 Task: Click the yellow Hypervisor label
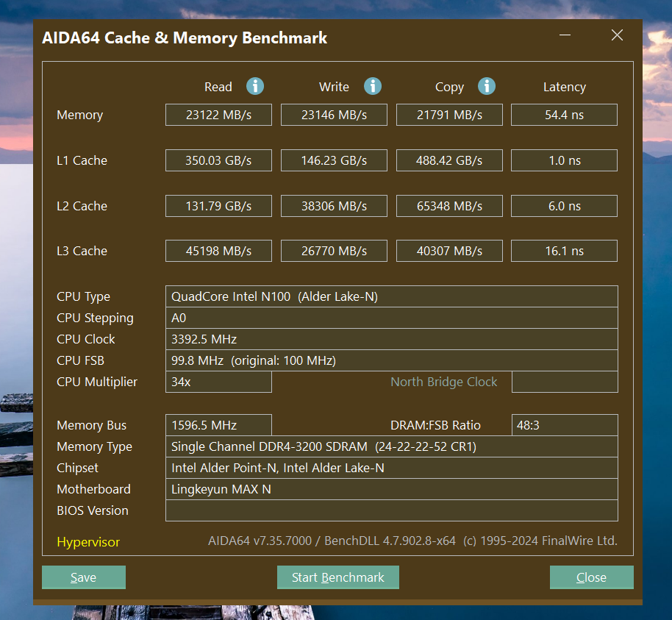point(88,542)
